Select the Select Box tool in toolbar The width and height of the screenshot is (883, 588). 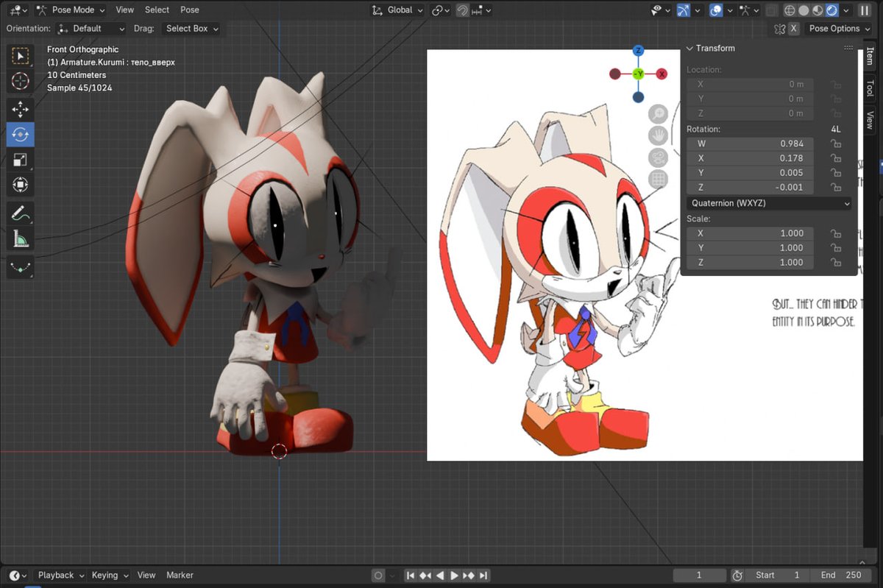20,56
